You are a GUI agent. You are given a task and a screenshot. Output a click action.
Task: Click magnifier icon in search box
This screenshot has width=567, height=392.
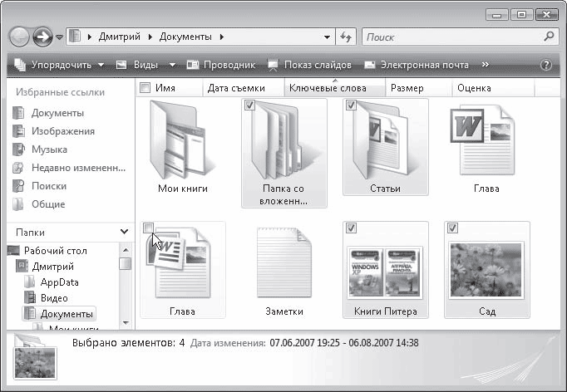548,37
